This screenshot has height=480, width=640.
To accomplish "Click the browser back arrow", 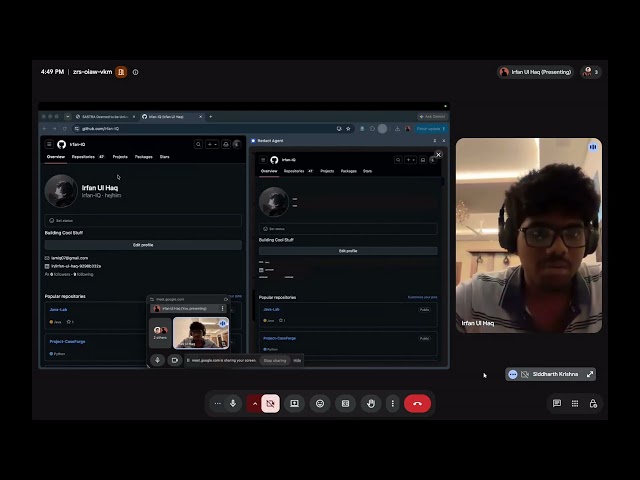I will pos(44,129).
